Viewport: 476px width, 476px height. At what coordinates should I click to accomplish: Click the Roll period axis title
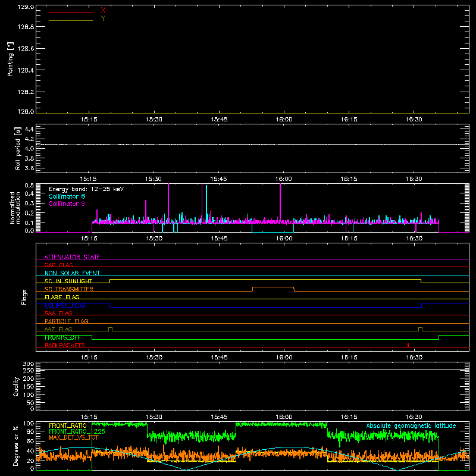click(18, 148)
